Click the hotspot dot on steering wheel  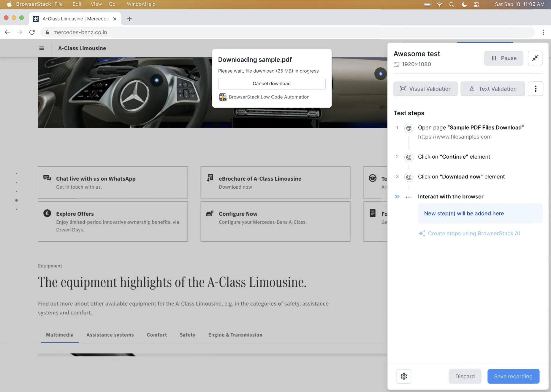[157, 80]
